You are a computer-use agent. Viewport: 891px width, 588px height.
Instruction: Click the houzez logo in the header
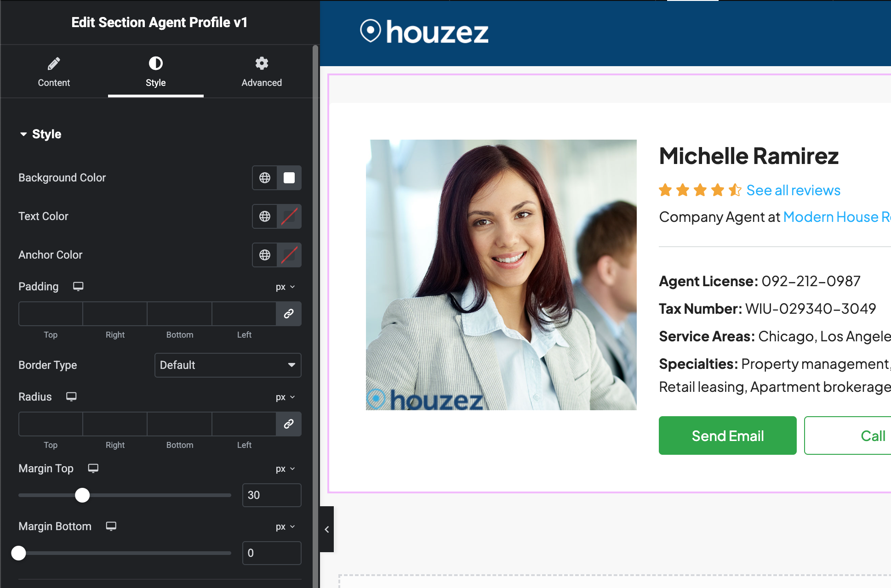(x=423, y=32)
